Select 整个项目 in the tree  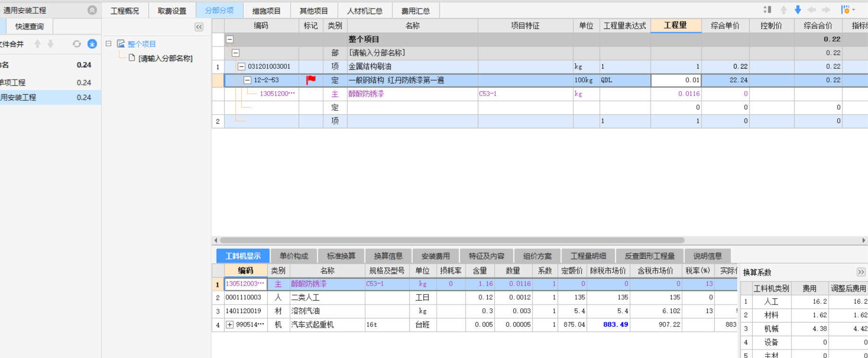(x=142, y=44)
